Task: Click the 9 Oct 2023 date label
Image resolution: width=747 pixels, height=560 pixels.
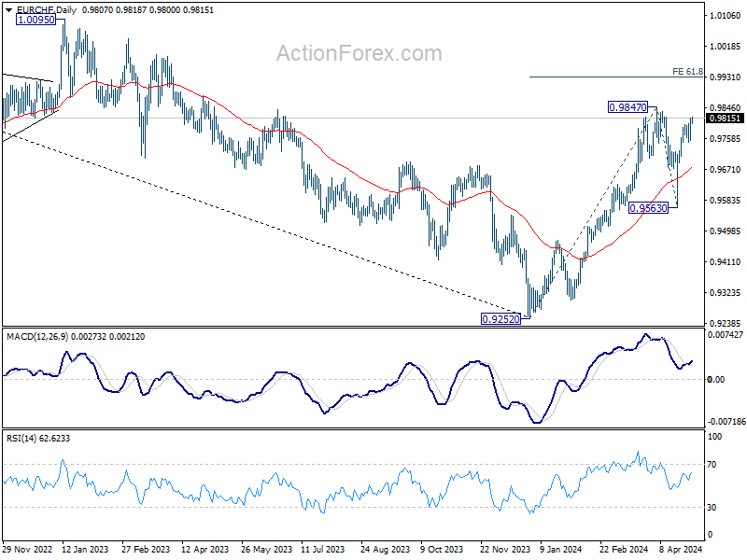Action: [x=442, y=549]
